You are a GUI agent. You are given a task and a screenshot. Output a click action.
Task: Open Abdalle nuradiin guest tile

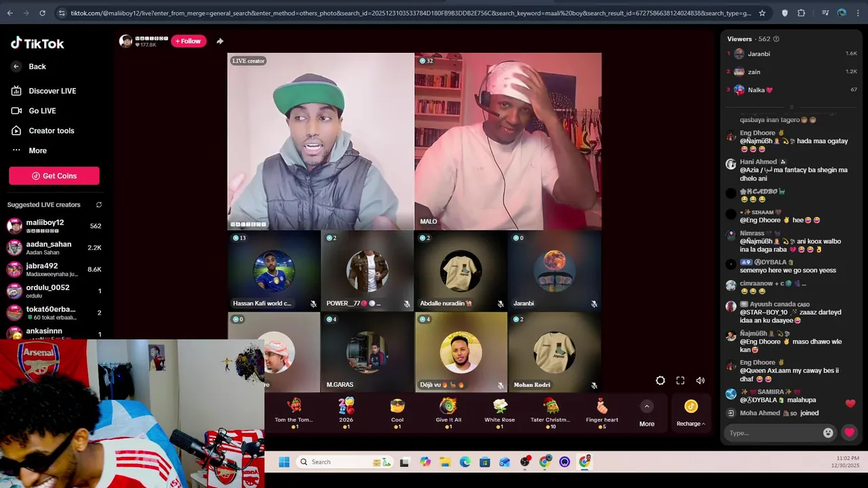[x=460, y=270]
